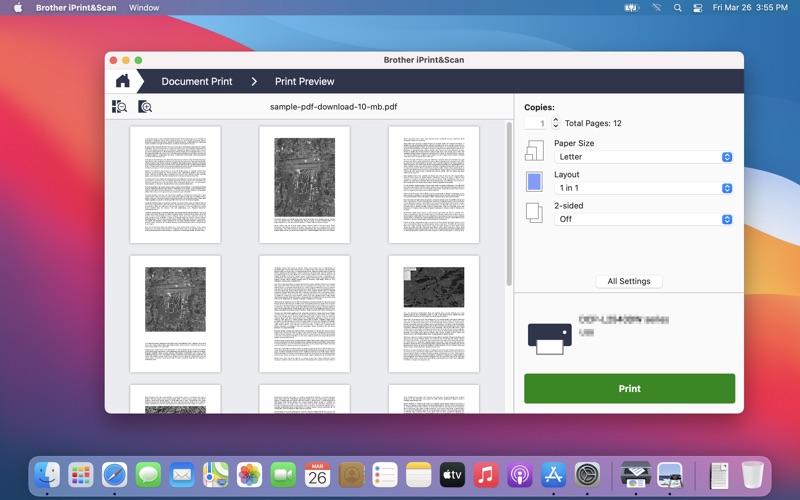800x500 pixels.
Task: Open System Preferences from the Dock
Action: point(587,475)
